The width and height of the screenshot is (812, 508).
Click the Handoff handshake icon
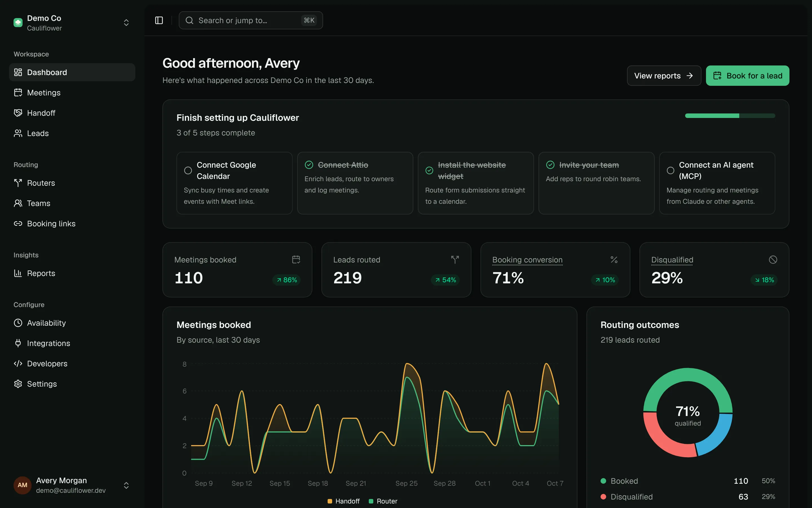pyautogui.click(x=18, y=113)
